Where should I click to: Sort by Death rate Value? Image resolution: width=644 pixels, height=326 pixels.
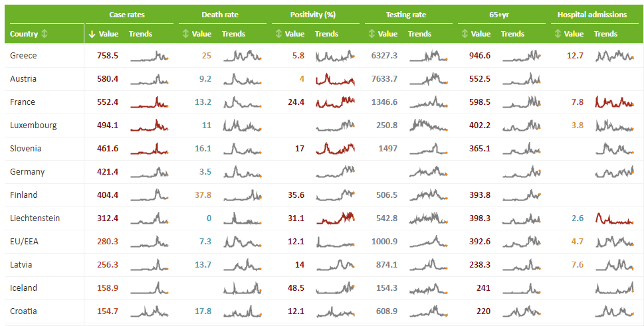click(185, 34)
